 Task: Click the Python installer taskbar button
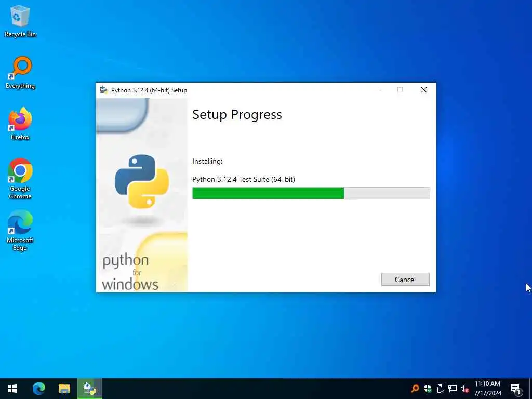click(x=90, y=389)
